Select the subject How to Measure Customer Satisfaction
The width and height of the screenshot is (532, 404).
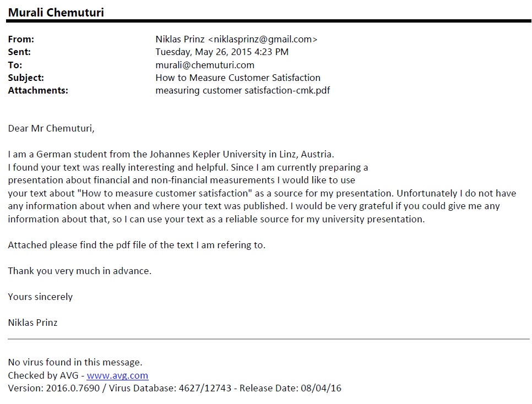click(238, 78)
